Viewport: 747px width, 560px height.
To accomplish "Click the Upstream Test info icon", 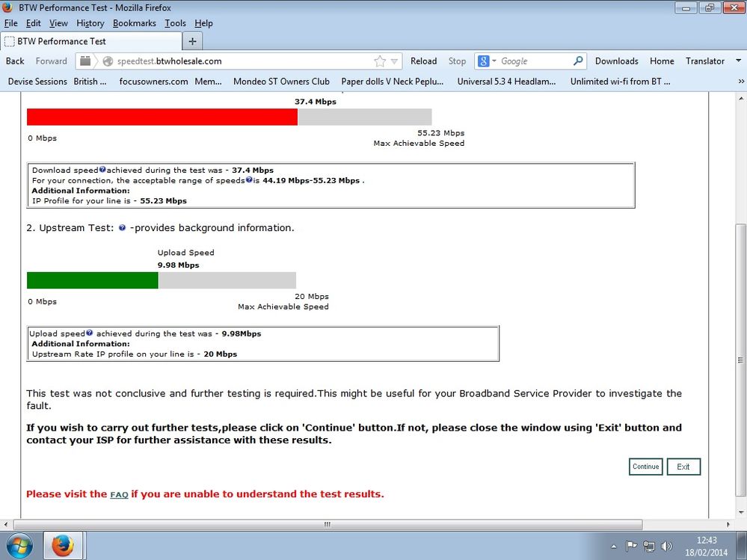I will point(122,227).
